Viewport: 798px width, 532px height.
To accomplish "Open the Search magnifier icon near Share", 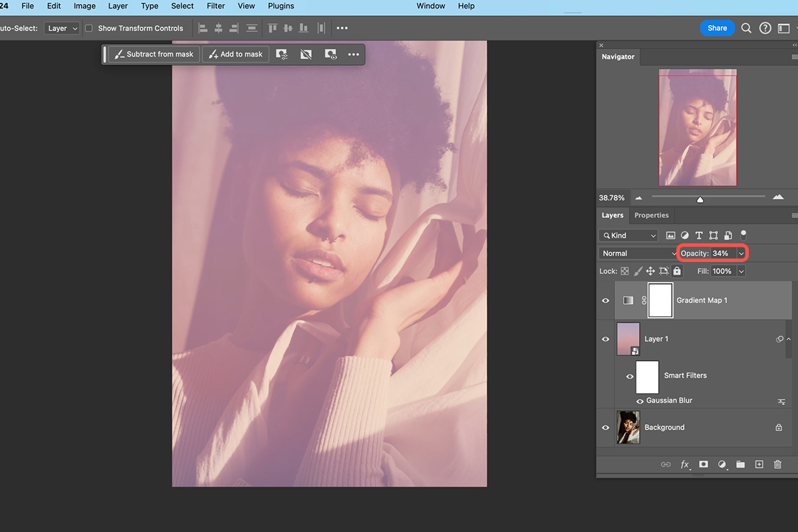I will pyautogui.click(x=746, y=28).
